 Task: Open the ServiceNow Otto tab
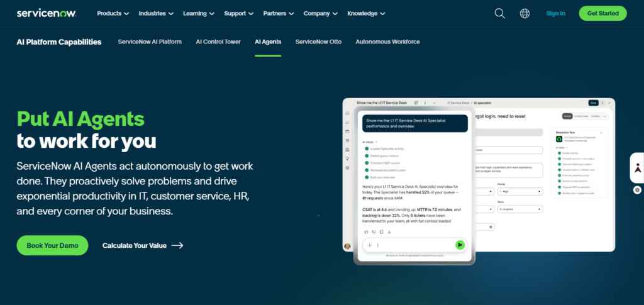pyautogui.click(x=318, y=42)
